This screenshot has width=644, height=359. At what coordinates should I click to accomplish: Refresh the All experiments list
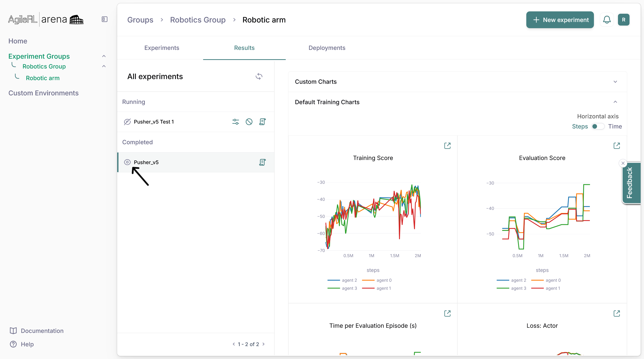259,77
